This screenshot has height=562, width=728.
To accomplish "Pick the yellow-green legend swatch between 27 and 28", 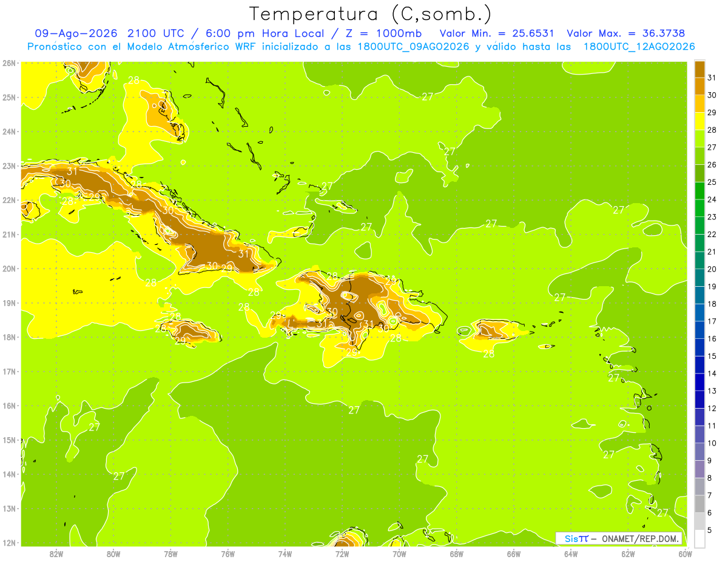I will pyautogui.click(x=699, y=138).
